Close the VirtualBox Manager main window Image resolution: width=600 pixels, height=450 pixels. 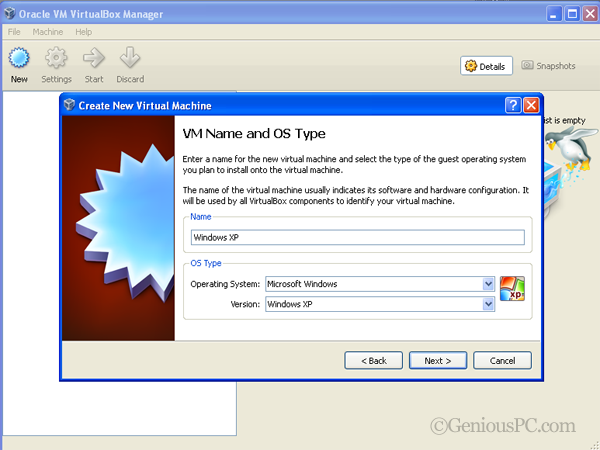click(590, 14)
